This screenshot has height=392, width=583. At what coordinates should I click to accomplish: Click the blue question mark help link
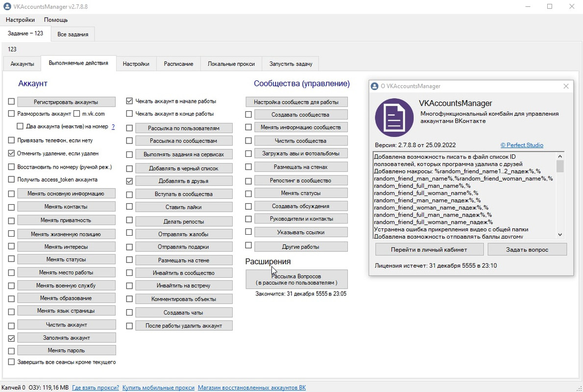(113, 126)
